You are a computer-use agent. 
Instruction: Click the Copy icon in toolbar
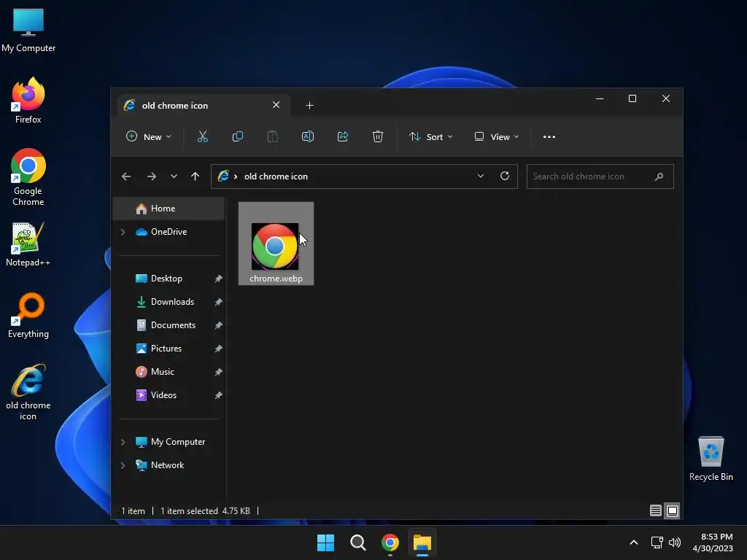point(237,136)
